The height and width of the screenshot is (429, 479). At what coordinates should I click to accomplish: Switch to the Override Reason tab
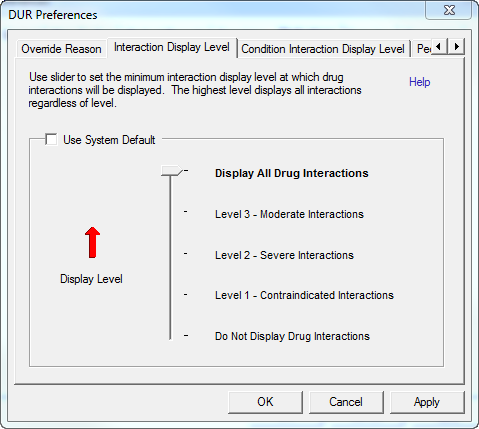coord(61,49)
